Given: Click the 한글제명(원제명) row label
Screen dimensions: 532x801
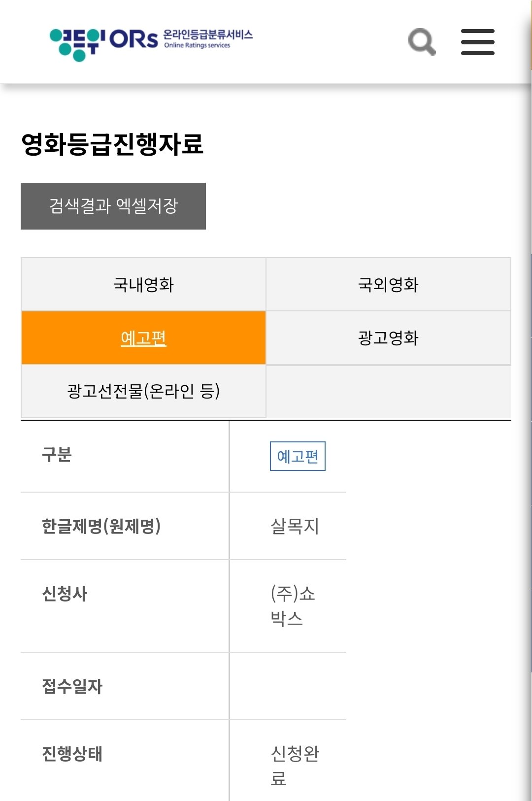Looking at the screenshot, I should pyautogui.click(x=101, y=526).
